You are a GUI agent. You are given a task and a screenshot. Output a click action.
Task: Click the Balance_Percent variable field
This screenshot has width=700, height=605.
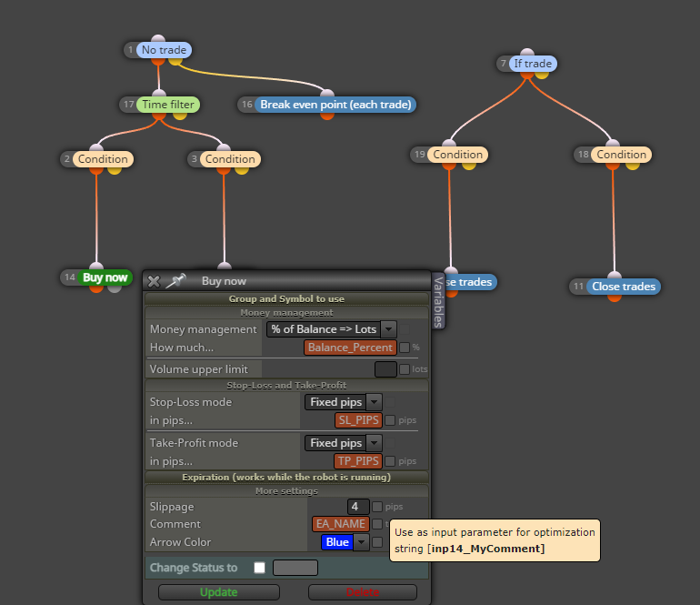click(350, 348)
